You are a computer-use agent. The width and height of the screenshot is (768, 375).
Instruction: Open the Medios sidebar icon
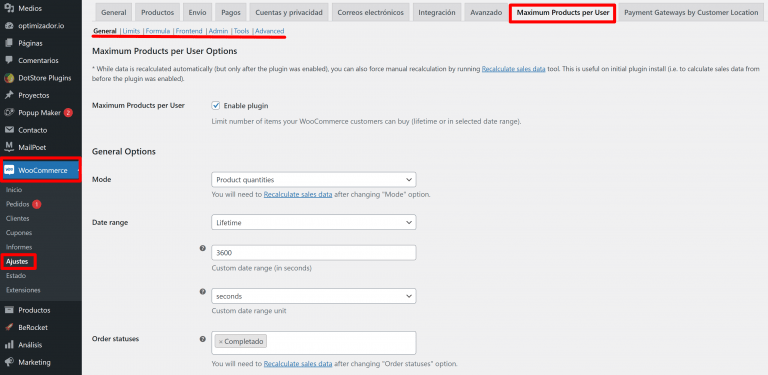[x=8, y=8]
